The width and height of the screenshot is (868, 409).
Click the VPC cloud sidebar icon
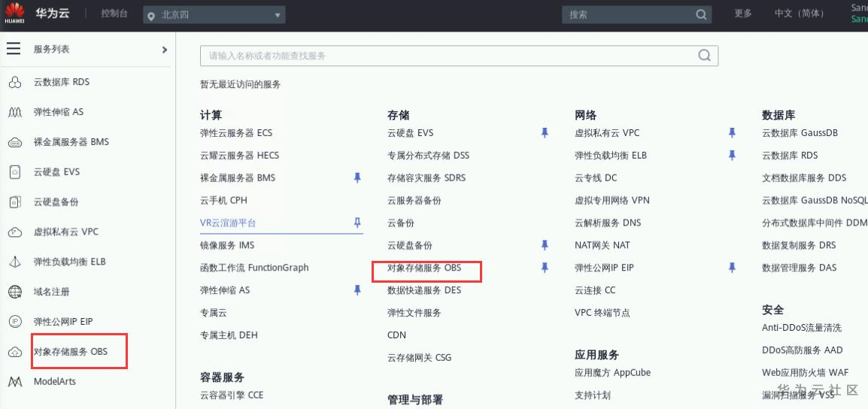click(x=15, y=232)
